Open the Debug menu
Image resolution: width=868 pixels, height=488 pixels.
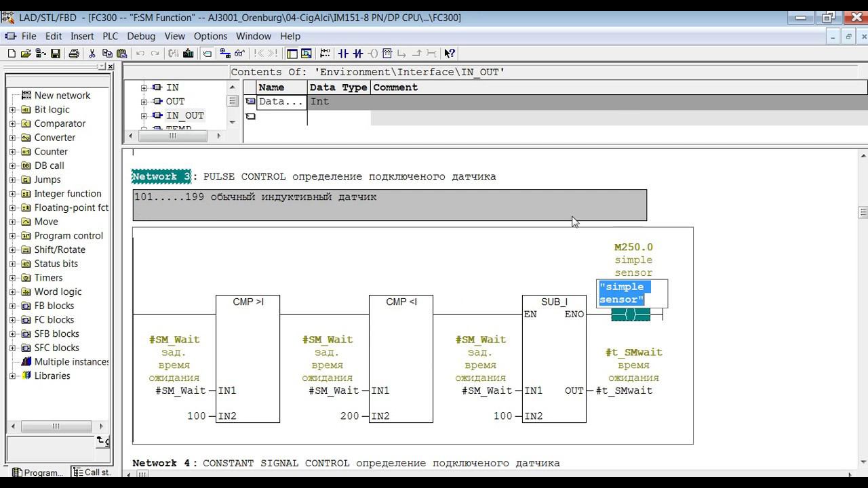pos(141,37)
